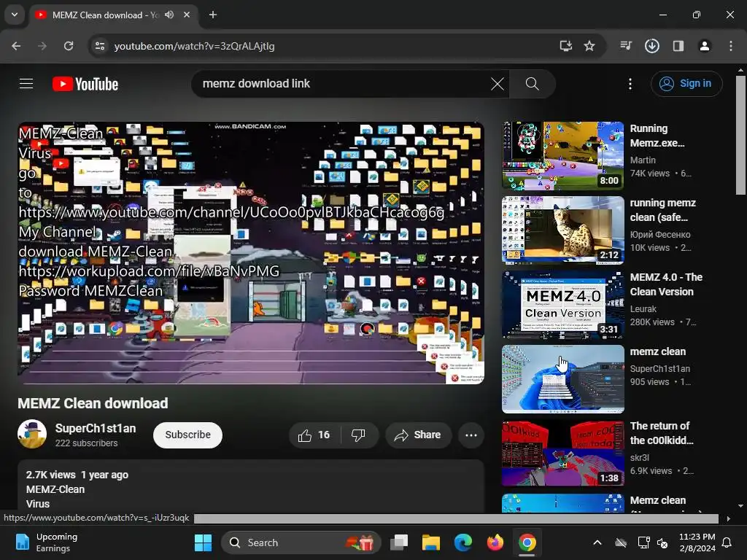This screenshot has width=747, height=560.
Task: Open the Chrome three-dot menu
Action: coord(730,46)
